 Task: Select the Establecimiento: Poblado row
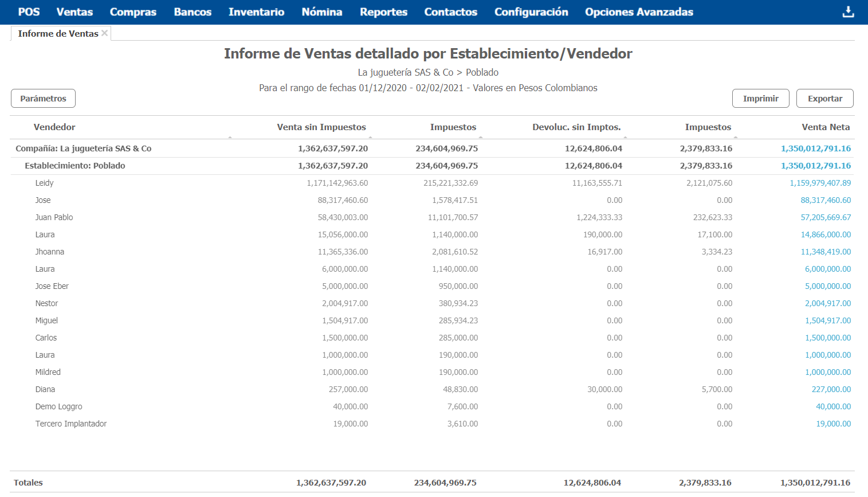(x=75, y=166)
